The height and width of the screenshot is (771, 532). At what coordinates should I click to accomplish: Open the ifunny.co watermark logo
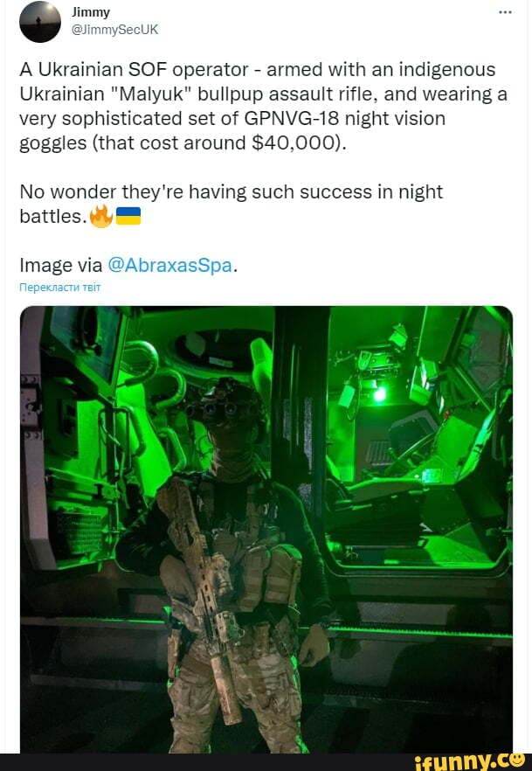point(470,761)
